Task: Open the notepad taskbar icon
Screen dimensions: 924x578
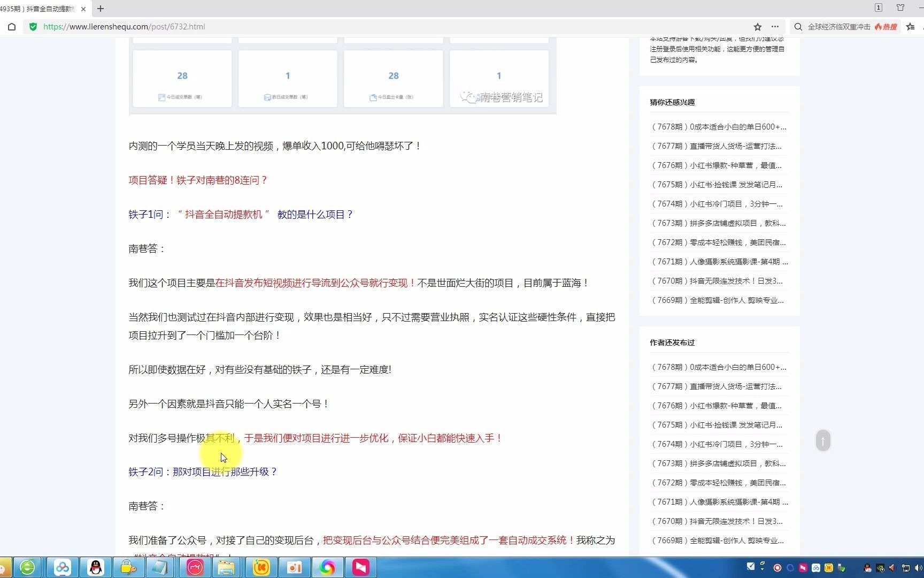Action: pyautogui.click(x=160, y=567)
